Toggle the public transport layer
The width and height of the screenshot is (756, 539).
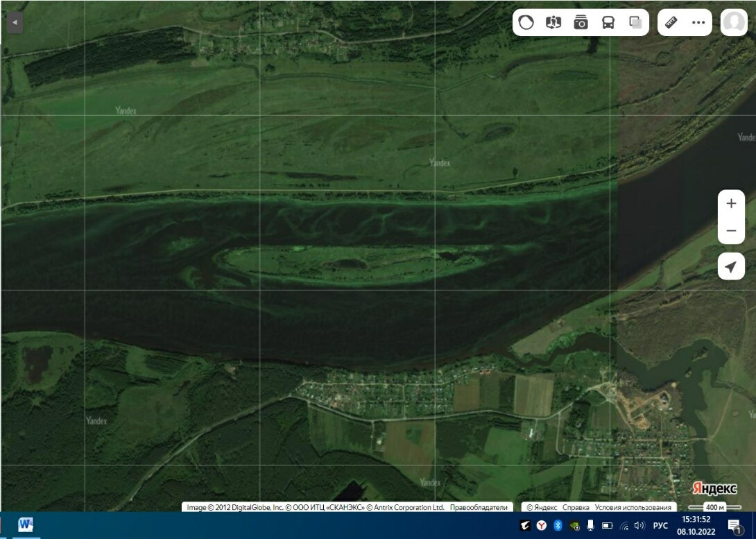coord(607,22)
